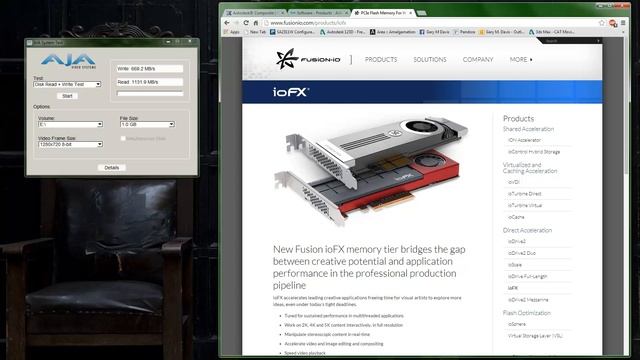
Task: Open a new Chrome tab
Action: [422, 13]
